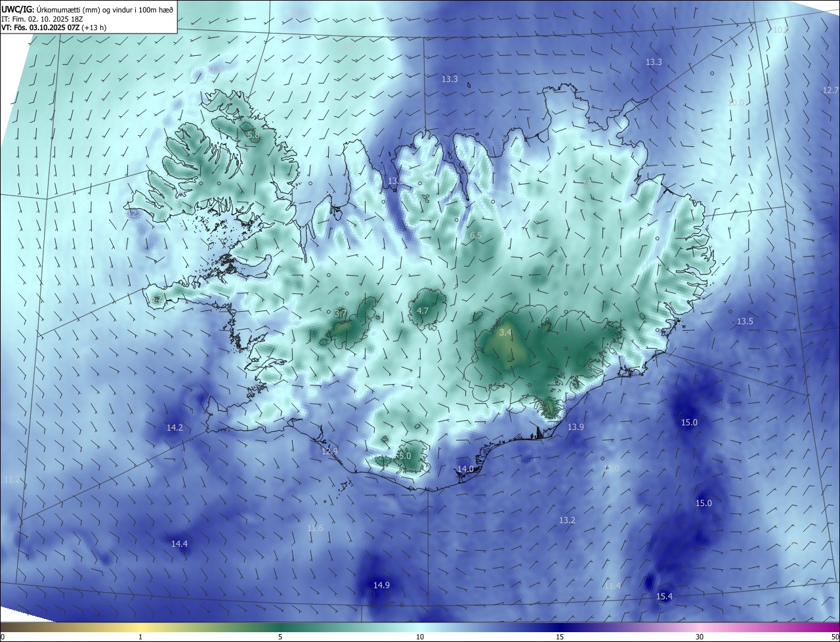The image size is (840, 642).
Task: Click the 14.9 value near the bottom edge
Action: 381,585
